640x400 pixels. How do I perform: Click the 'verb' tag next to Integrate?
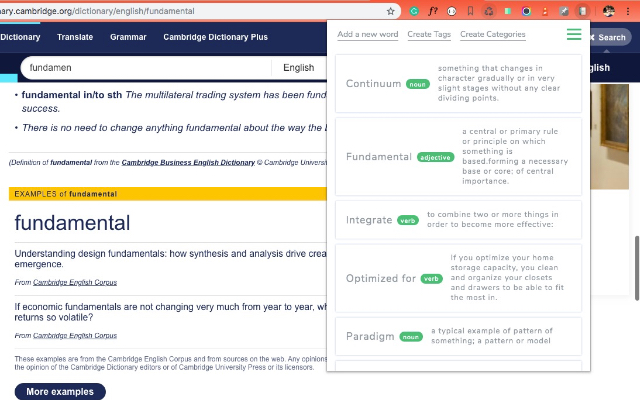pos(408,220)
